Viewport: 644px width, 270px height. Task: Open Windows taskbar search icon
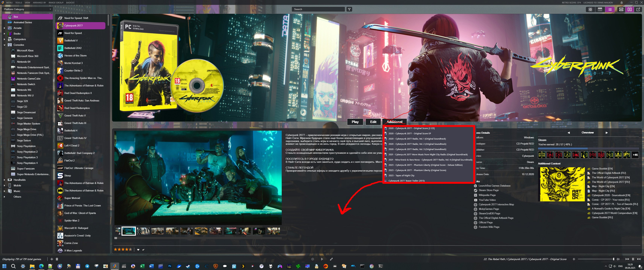tap(13, 266)
